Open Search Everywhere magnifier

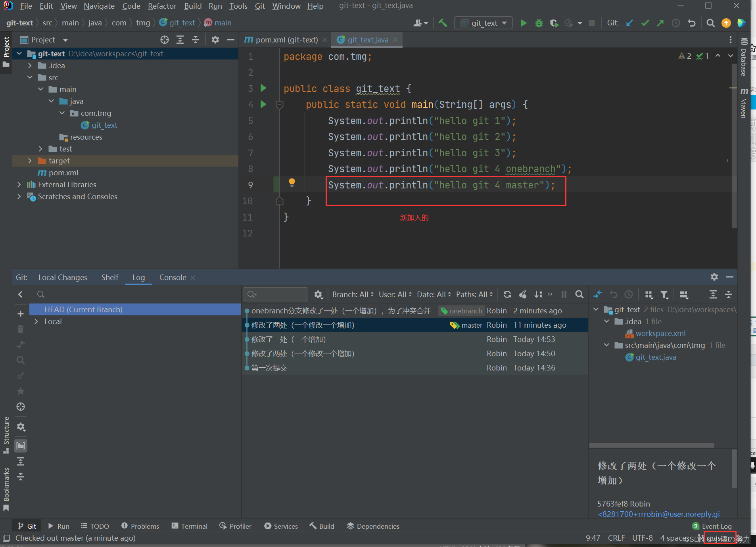click(x=710, y=23)
